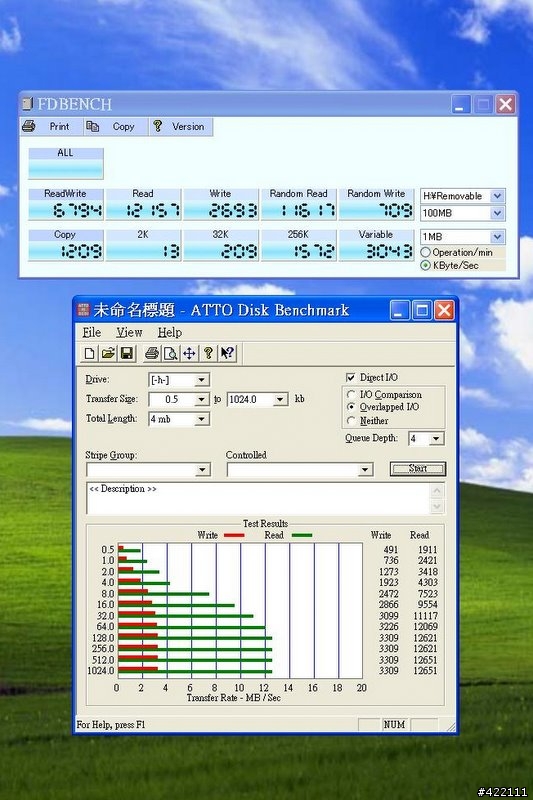Click write value 491 for 0.5 row
The height and width of the screenshot is (800, 533).
[x=391, y=549]
